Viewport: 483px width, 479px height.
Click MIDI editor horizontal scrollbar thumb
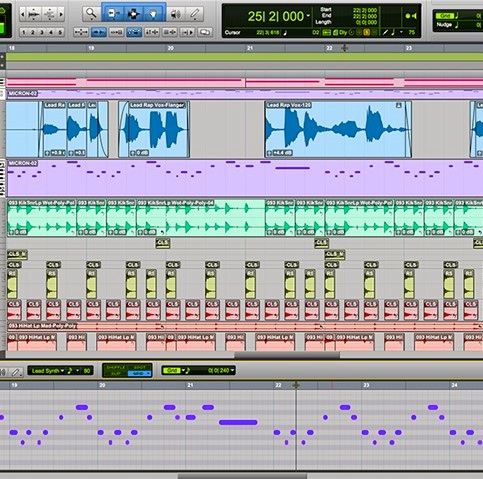coord(242,476)
